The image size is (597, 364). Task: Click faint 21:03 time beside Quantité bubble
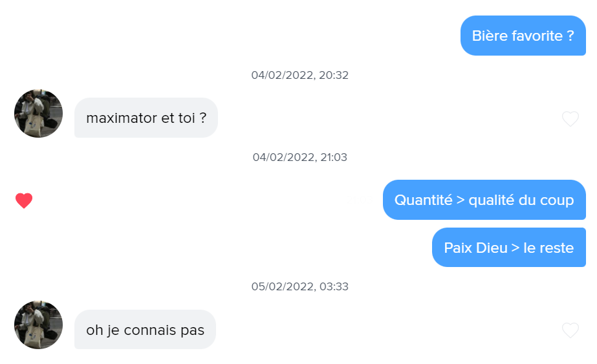tap(360, 200)
